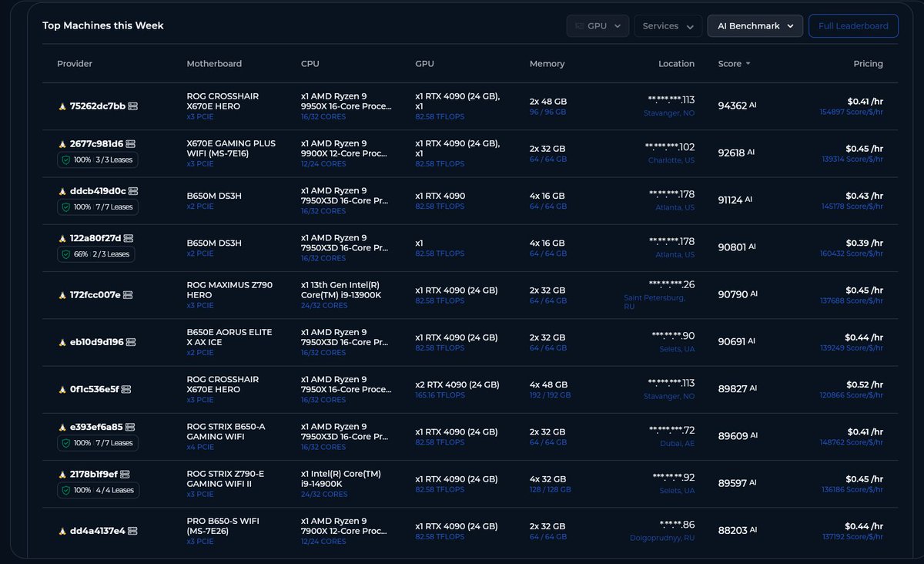
Task: Click the '3 / 3 Leases' badge text
Action: tap(114, 159)
